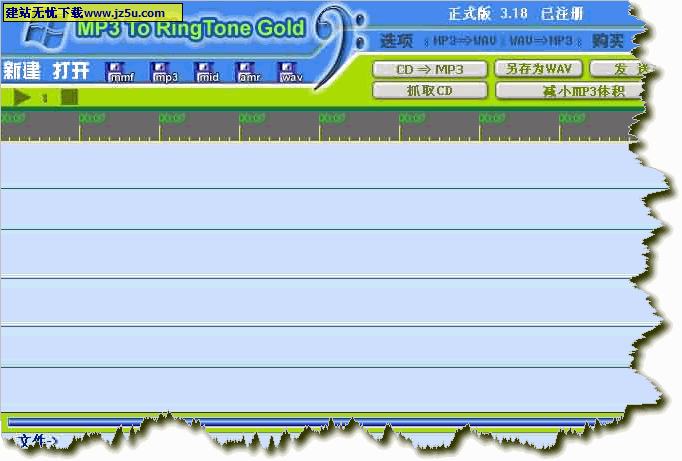The height and width of the screenshot is (461, 682).
Task: Click the 减小MP3体积 button
Action: (x=570, y=91)
